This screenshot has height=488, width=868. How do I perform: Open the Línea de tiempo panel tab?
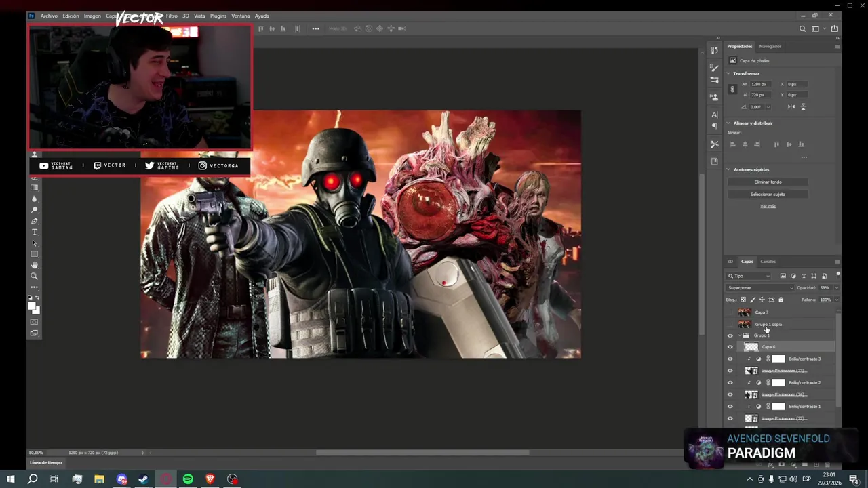46,463
